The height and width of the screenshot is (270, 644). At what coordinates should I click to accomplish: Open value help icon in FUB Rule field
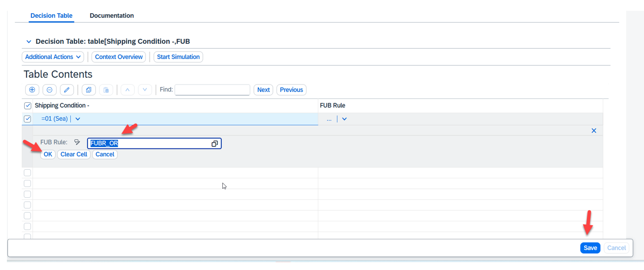click(x=215, y=144)
